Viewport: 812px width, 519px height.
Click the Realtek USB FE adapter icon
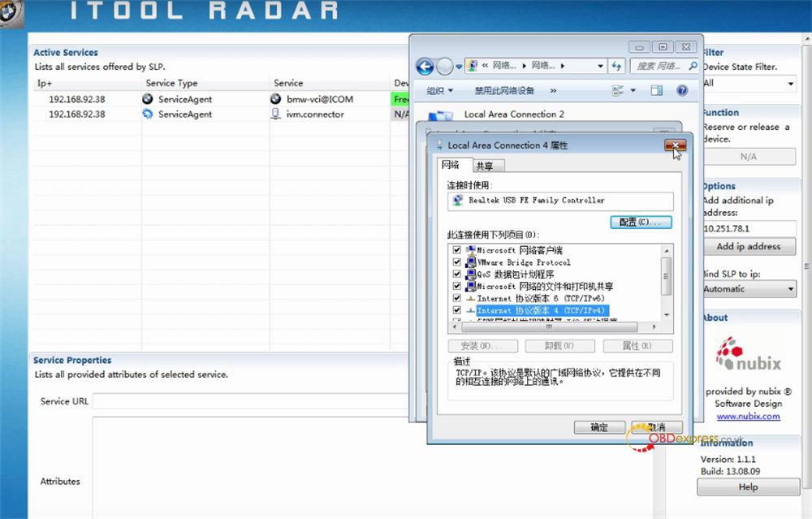click(458, 201)
